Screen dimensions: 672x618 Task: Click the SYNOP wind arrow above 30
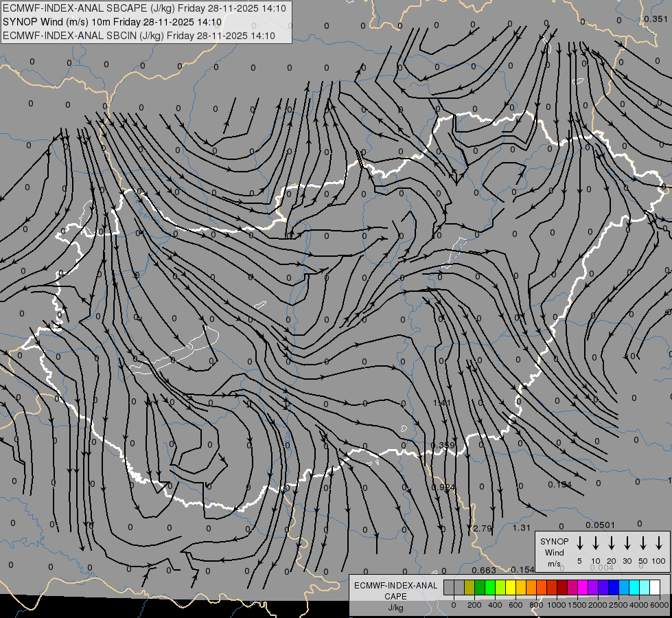[x=627, y=542]
